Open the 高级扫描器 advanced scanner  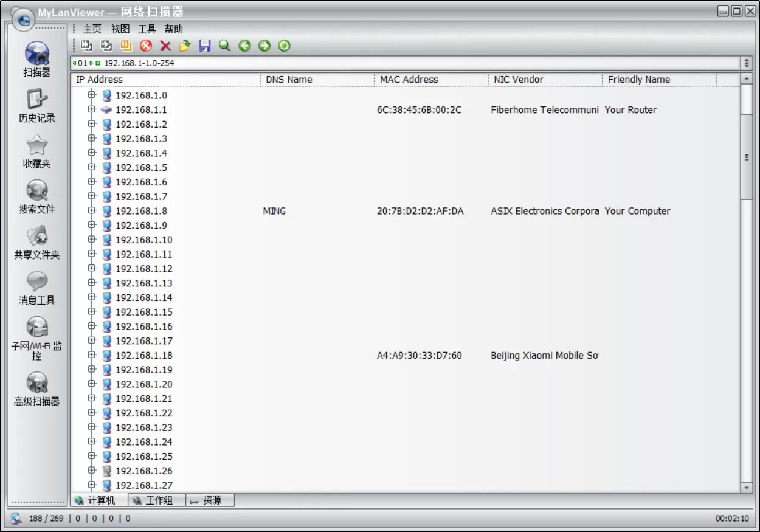tap(37, 389)
